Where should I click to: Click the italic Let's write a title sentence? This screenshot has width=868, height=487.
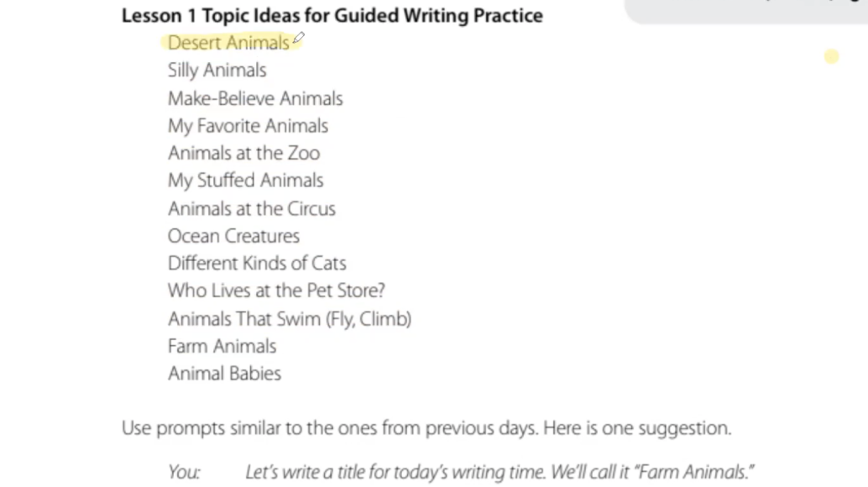coord(499,473)
